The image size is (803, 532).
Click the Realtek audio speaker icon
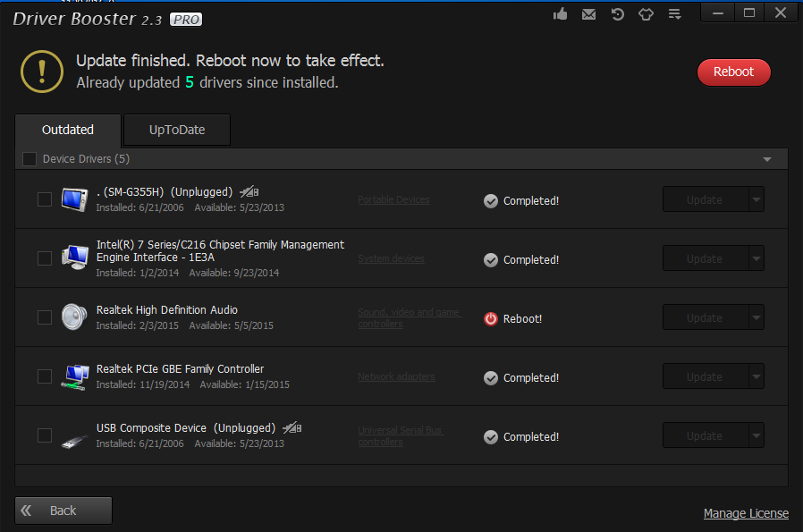coord(75,317)
